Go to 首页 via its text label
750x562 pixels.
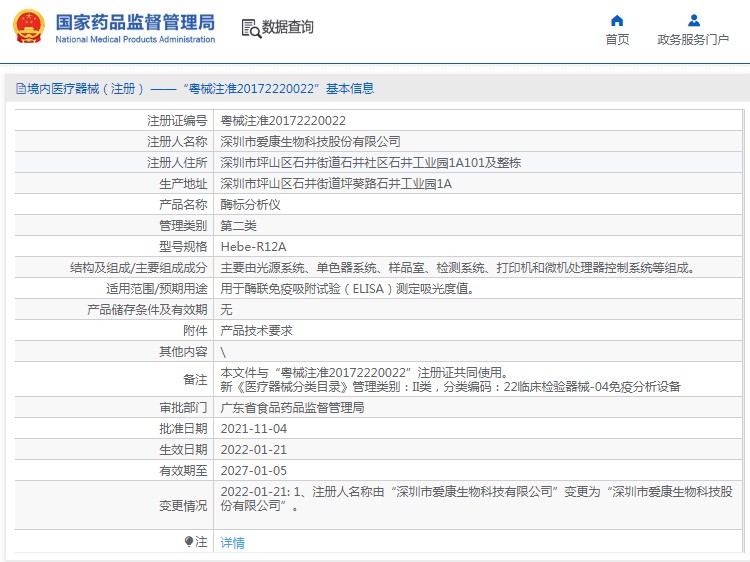(x=617, y=40)
